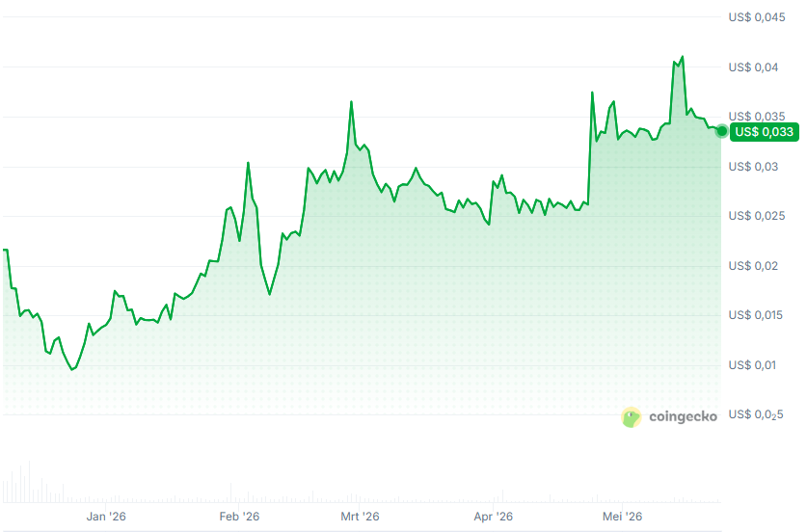807x532 pixels.
Task: Click the Feb '26 date label
Action: click(x=239, y=517)
